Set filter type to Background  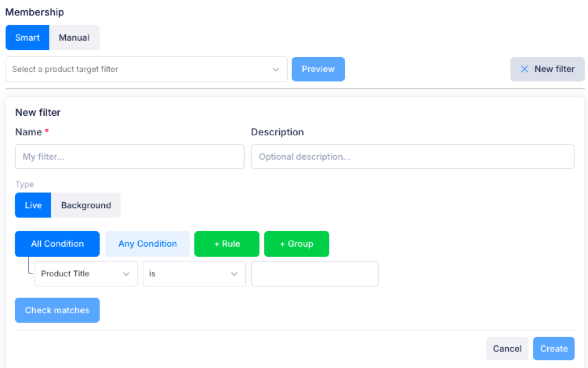86,206
